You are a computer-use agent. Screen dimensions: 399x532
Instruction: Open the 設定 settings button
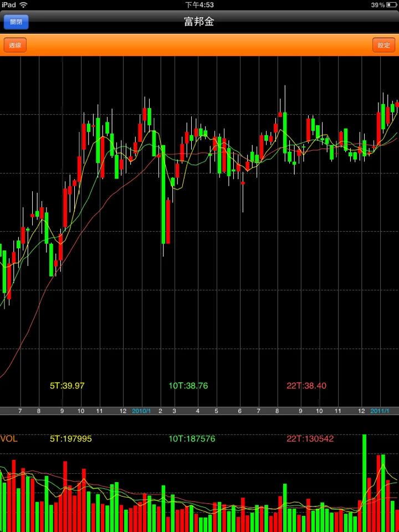coord(383,45)
